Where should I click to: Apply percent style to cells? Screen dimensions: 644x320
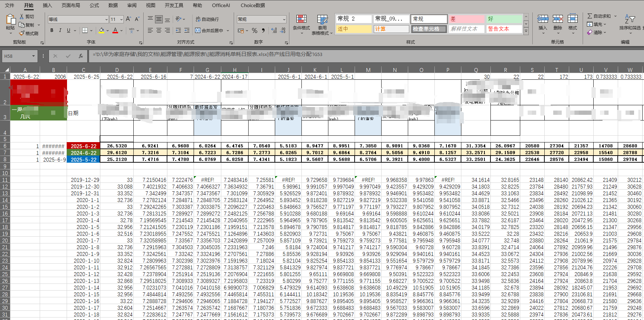point(255,30)
